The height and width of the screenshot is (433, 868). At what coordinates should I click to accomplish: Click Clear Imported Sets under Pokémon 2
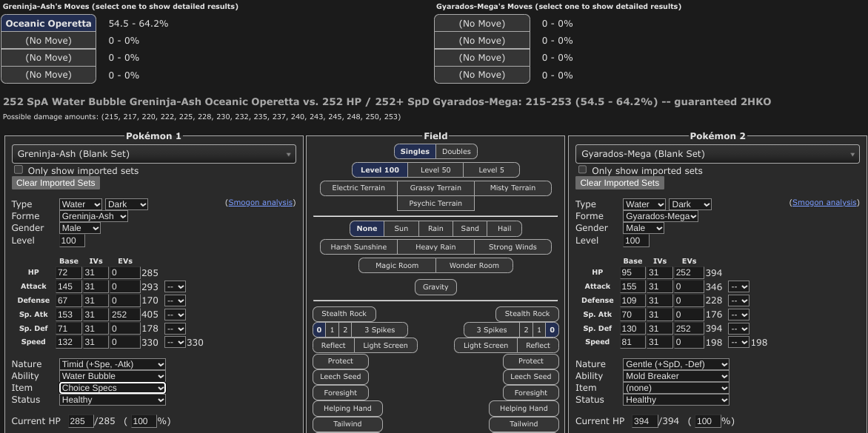(x=619, y=183)
